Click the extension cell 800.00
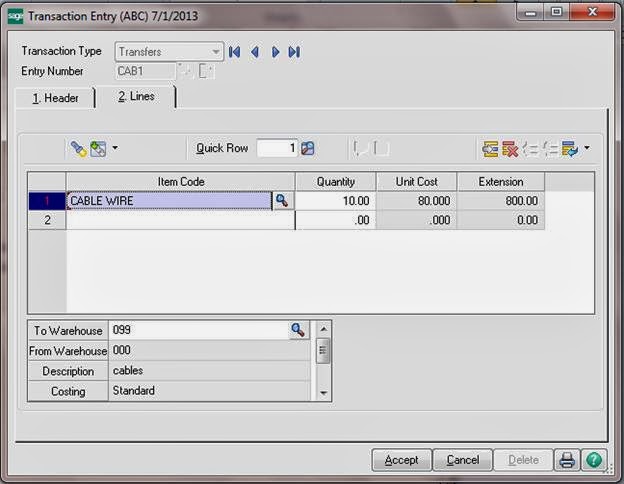This screenshot has width=624, height=484. click(x=501, y=201)
